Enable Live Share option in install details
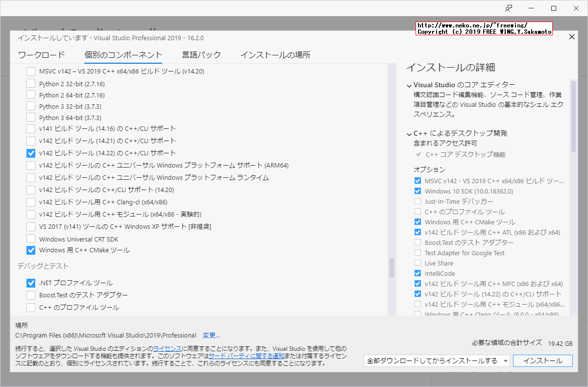The image size is (588, 387). pos(418,263)
